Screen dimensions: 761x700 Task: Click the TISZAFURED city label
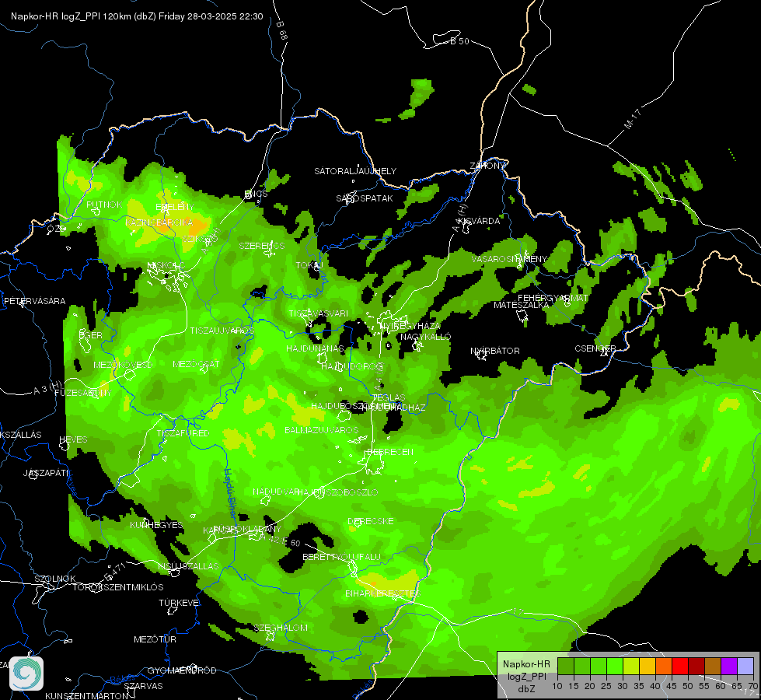point(183,432)
